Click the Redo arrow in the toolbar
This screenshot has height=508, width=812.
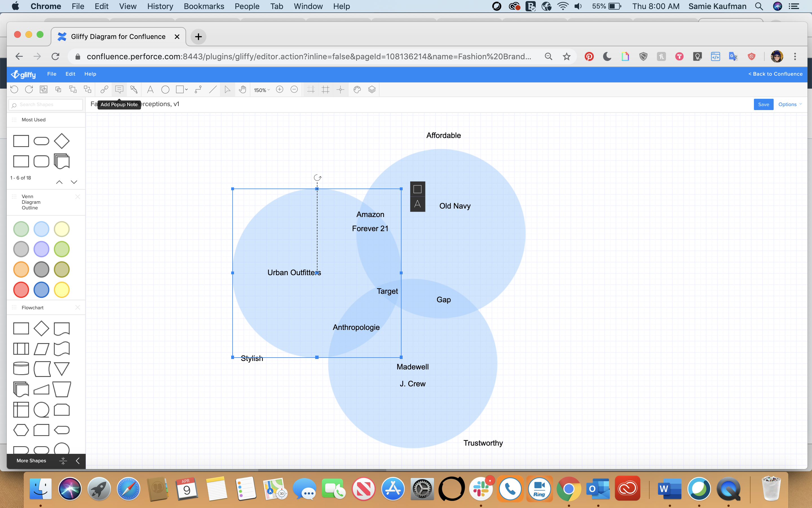tap(29, 89)
